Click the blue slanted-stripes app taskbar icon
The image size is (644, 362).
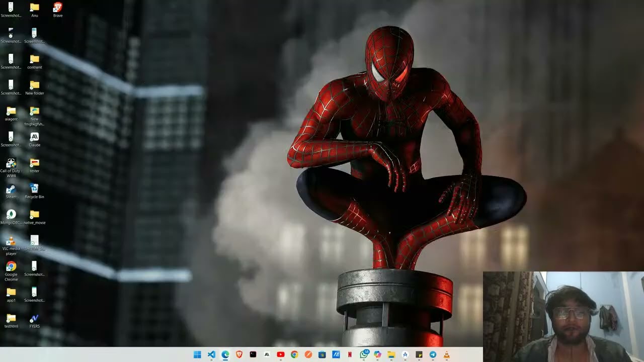coord(336,354)
